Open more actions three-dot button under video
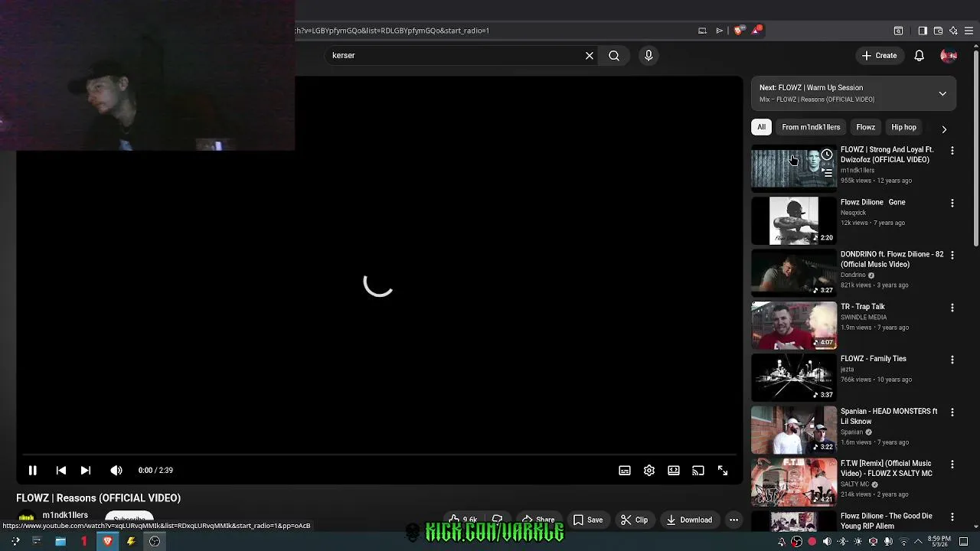 click(x=733, y=520)
